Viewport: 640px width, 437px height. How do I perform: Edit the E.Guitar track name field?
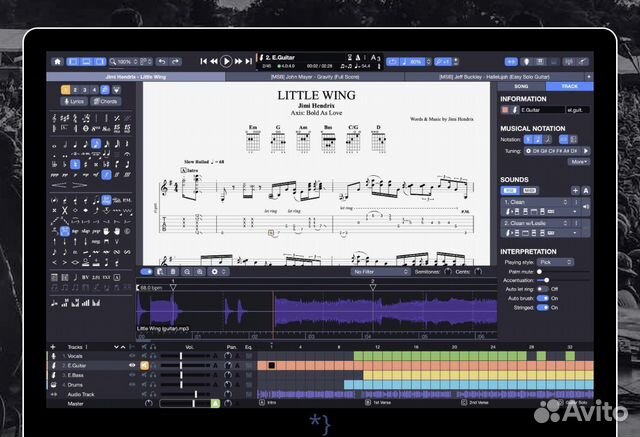[x=542, y=110]
